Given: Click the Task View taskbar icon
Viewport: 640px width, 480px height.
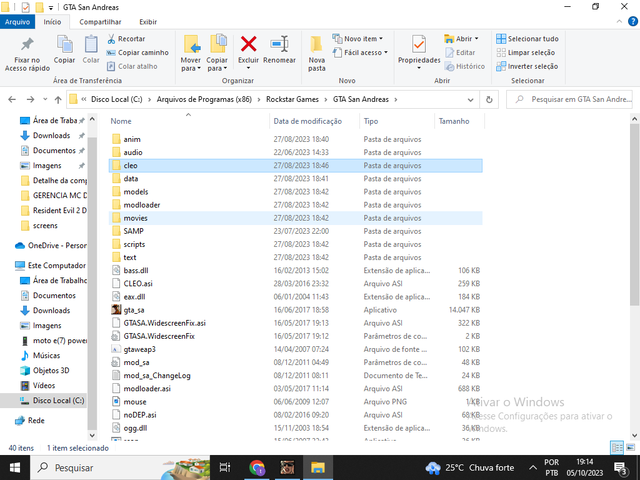Looking at the screenshot, I should pyautogui.click(x=225, y=468).
